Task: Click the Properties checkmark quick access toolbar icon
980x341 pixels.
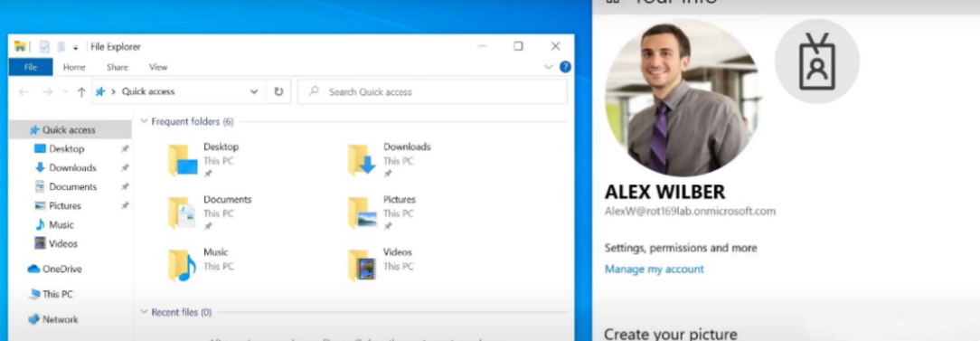Action: 44,46
